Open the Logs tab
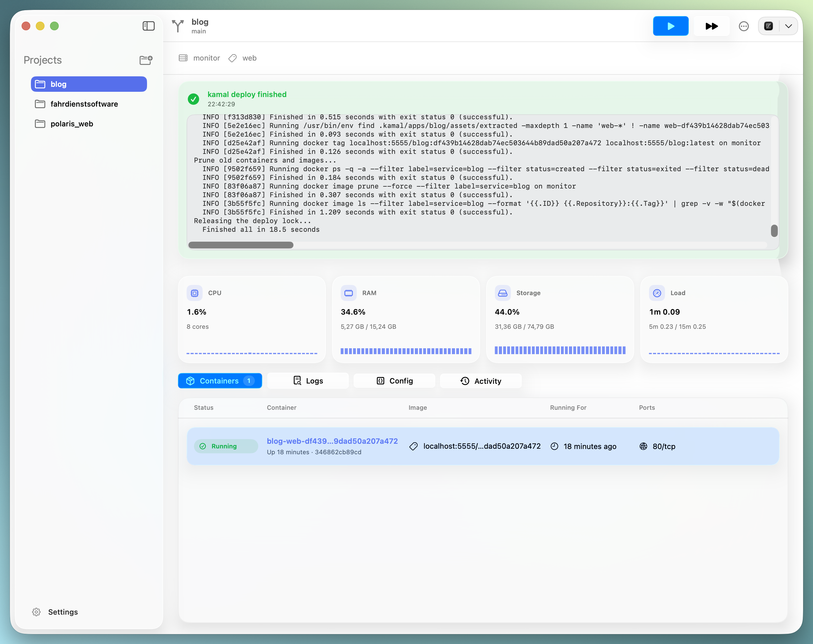 pyautogui.click(x=308, y=381)
